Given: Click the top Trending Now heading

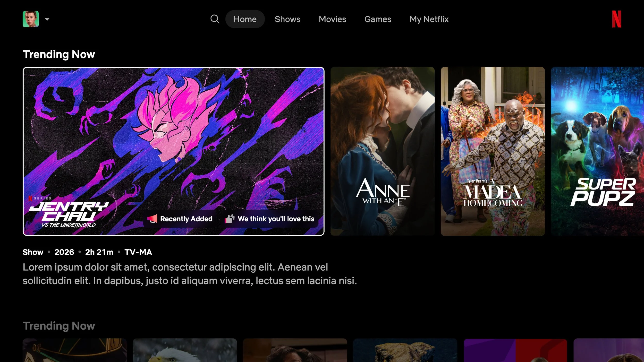Looking at the screenshot, I should tap(59, 54).
